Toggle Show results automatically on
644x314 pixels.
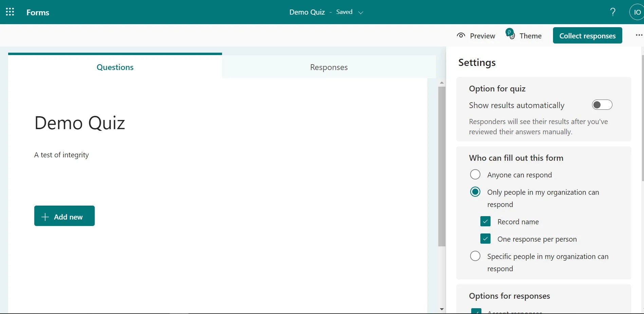602,104
